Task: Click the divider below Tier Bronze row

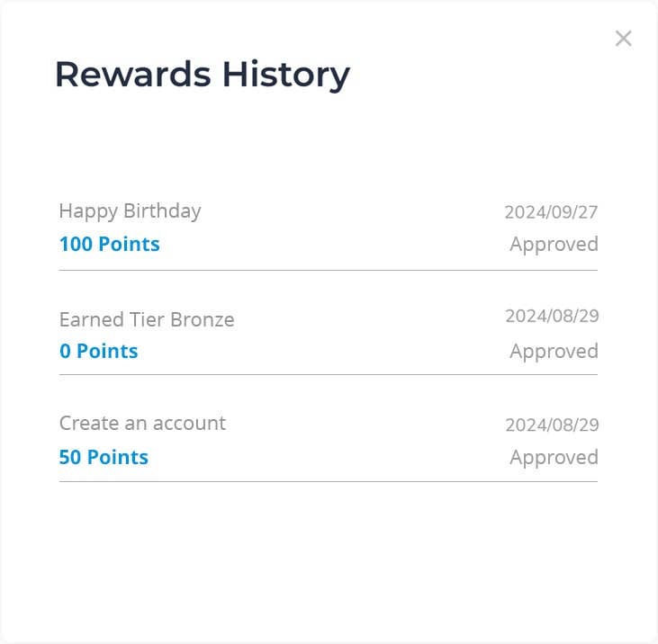Action: coord(329,374)
